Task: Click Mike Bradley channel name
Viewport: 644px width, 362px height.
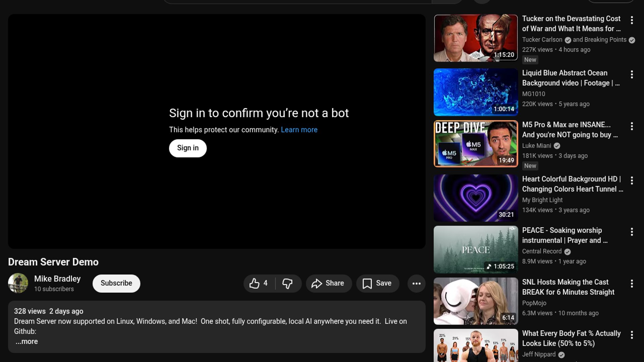Action: [57, 279]
